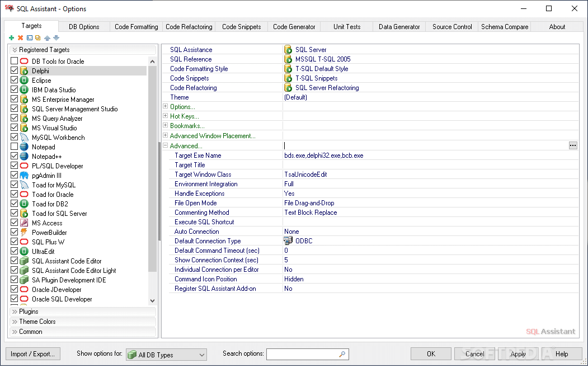This screenshot has height=368, width=588.
Task: Click the Oracle JDeveloper red icon
Action: click(x=24, y=289)
